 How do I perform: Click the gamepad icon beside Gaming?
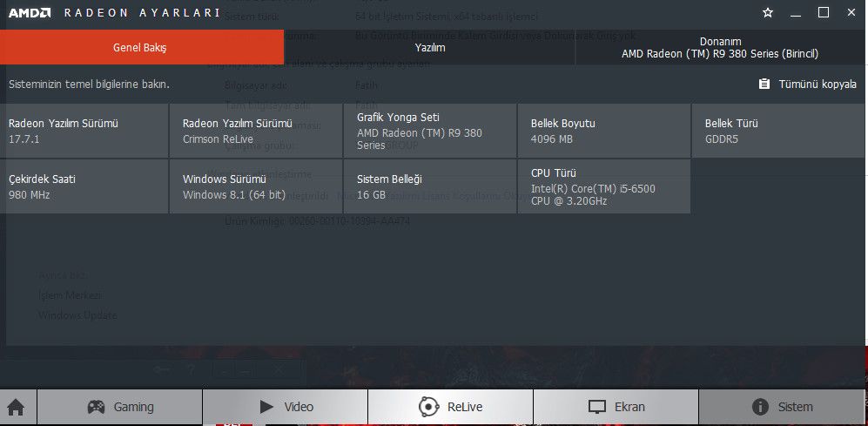tap(97, 407)
